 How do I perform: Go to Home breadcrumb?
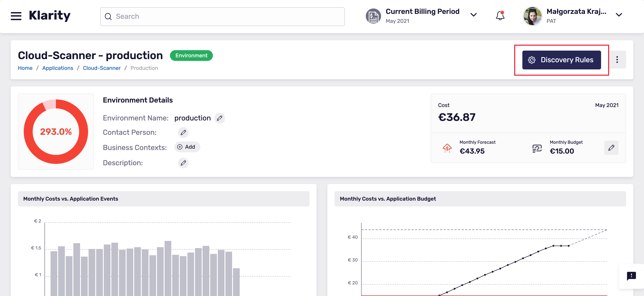click(25, 68)
